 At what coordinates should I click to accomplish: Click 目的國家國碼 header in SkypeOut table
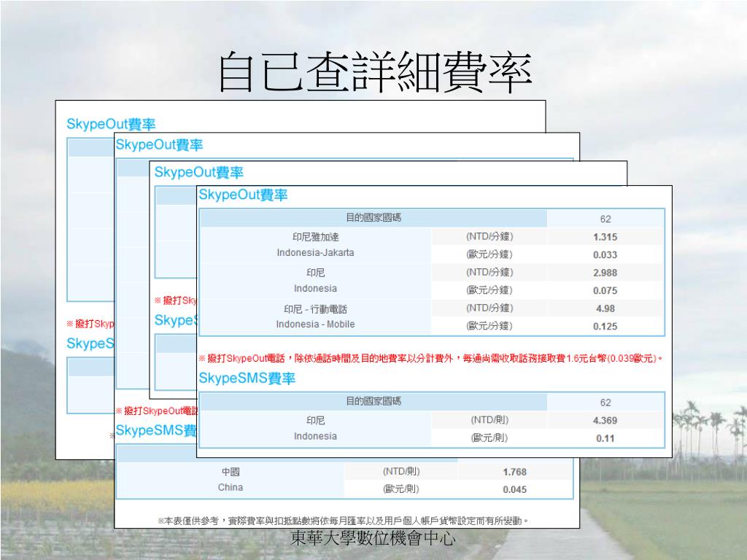[373, 218]
